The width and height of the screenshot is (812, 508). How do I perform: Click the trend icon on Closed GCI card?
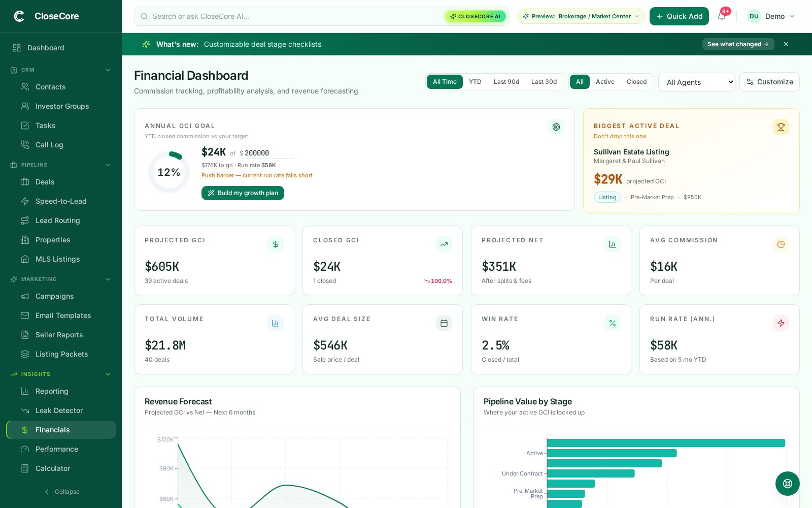[444, 244]
